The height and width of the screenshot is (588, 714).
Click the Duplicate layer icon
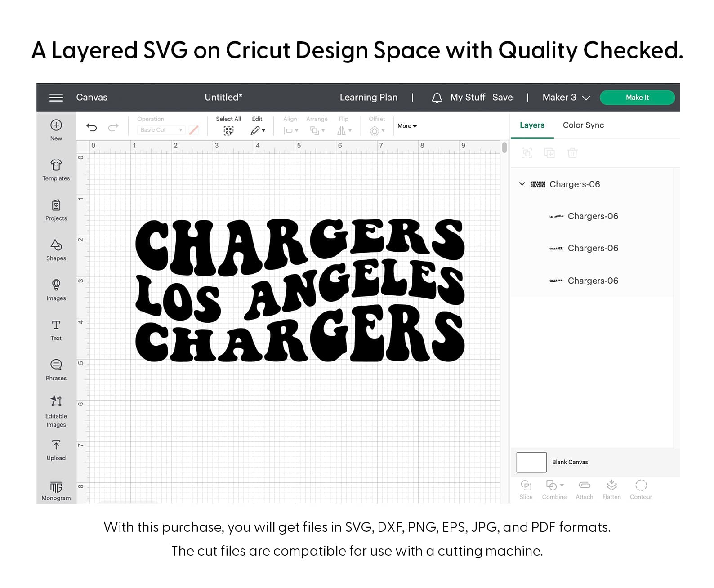tap(549, 153)
